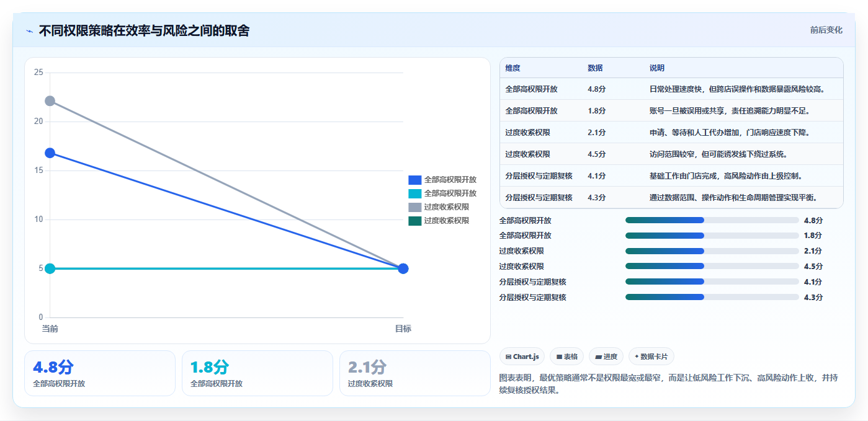
Task: Click description 通过数据范围、操作动作和生命周期管理实现平衡。
Action: point(734,198)
